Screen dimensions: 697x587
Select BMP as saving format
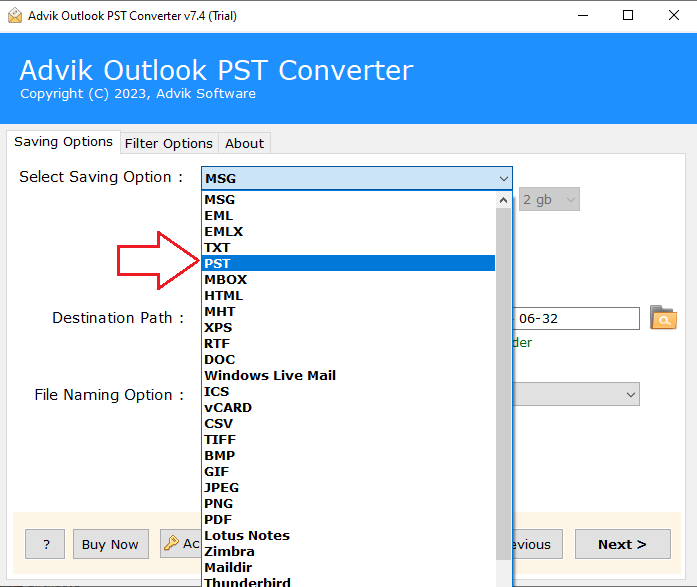(x=348, y=455)
